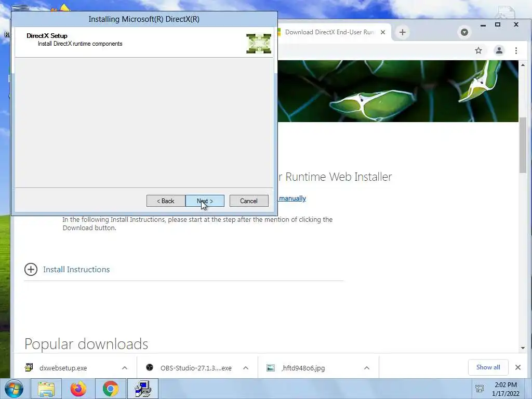Viewport: 532px width, 399px height.
Task: Open a new Chrome tab
Action: pos(403,32)
